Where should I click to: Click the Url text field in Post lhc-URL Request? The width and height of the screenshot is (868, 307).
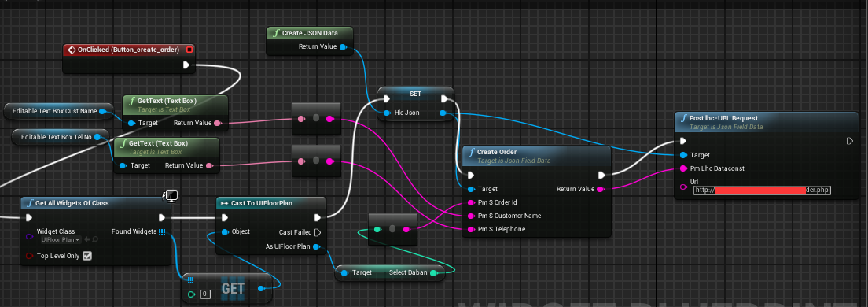click(x=762, y=190)
